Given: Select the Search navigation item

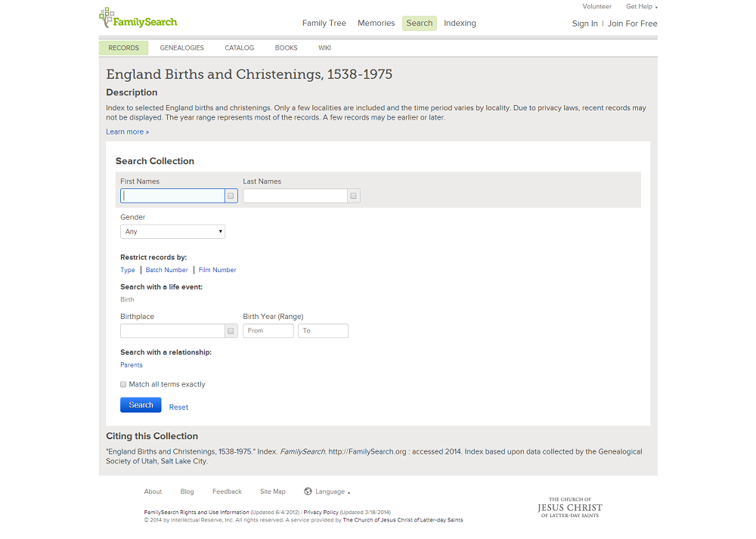Looking at the screenshot, I should pos(420,23).
